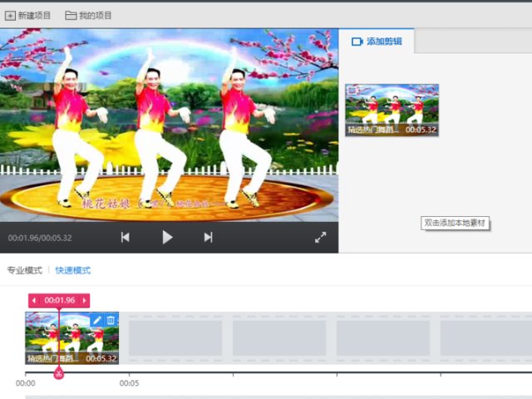Viewport: 532px width, 399px height.
Task: Switch to 专业模式 (Professional mode)
Action: [x=24, y=270]
